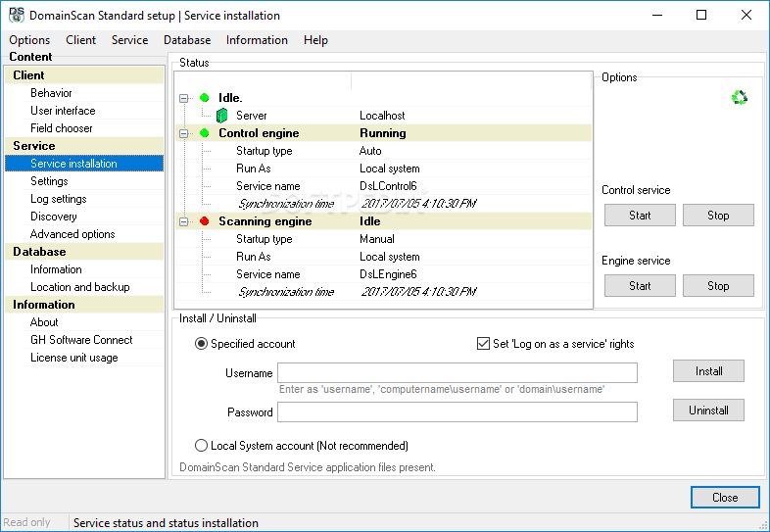This screenshot has height=532, width=770.
Task: Click the green status dot next to Idle.
Action: 205,98
